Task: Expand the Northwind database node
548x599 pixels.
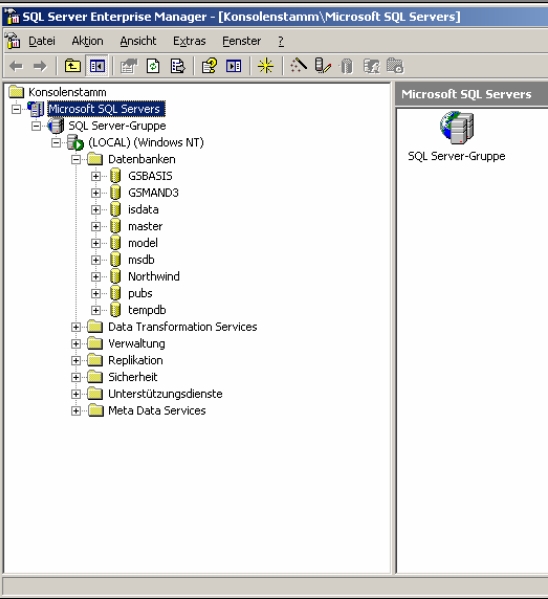Action: coord(96,277)
